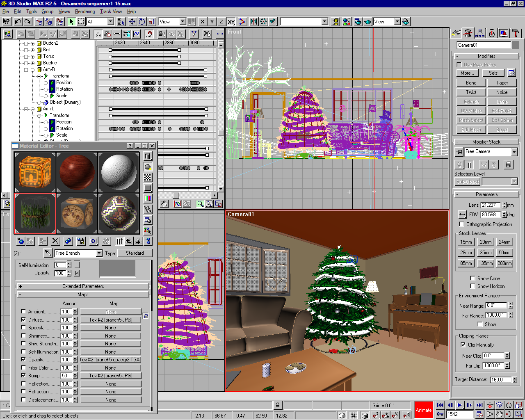Click the Diffuse map Tex #2 (branch5.JPG) button

[x=111, y=320]
